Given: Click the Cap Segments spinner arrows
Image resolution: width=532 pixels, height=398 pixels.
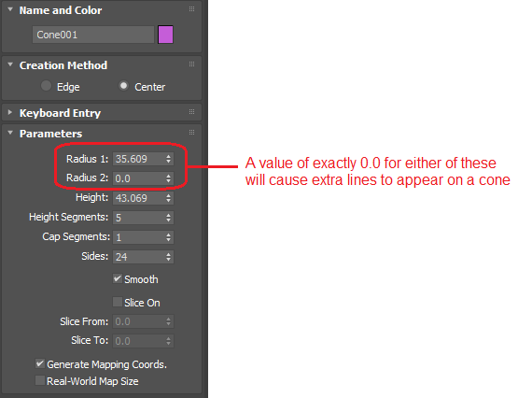Looking at the screenshot, I should coord(168,237).
